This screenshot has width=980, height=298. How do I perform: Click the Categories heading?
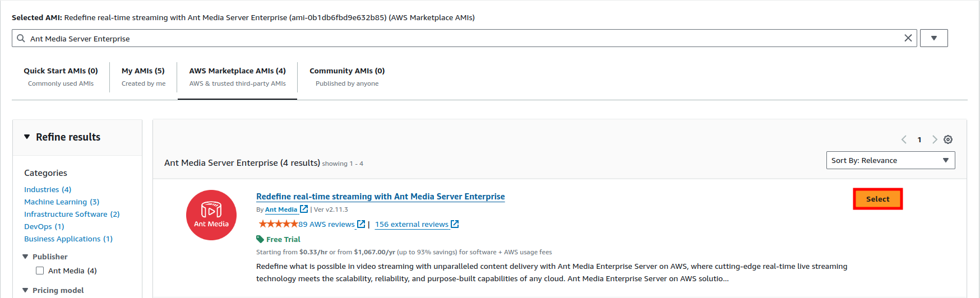[x=45, y=173]
